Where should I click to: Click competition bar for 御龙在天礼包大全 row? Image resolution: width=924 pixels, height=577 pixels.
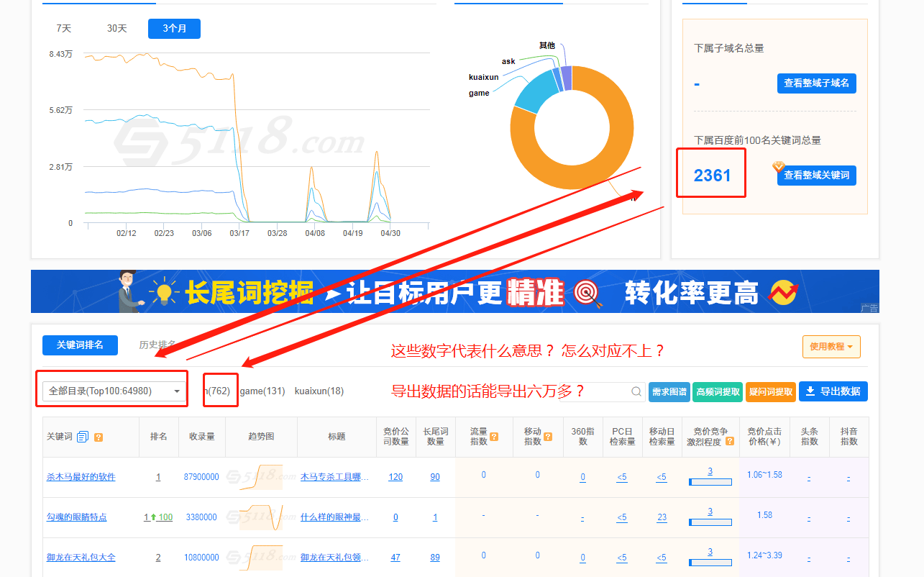pos(710,562)
